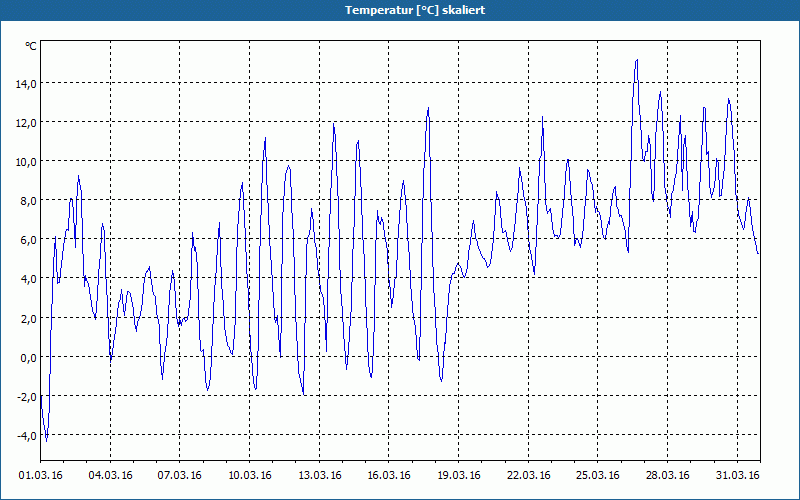This screenshot has width=800, height=500.
Task: Select the 01.03.16 date label
Action: pyautogui.click(x=41, y=475)
